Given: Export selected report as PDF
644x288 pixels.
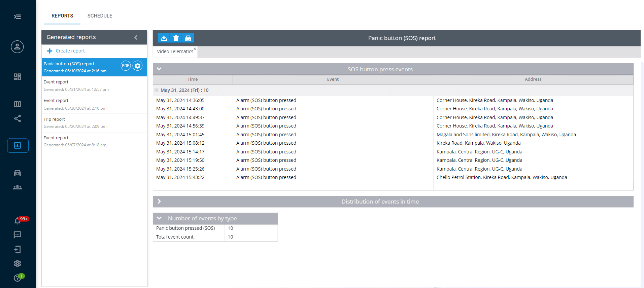Looking at the screenshot, I should [x=126, y=66].
